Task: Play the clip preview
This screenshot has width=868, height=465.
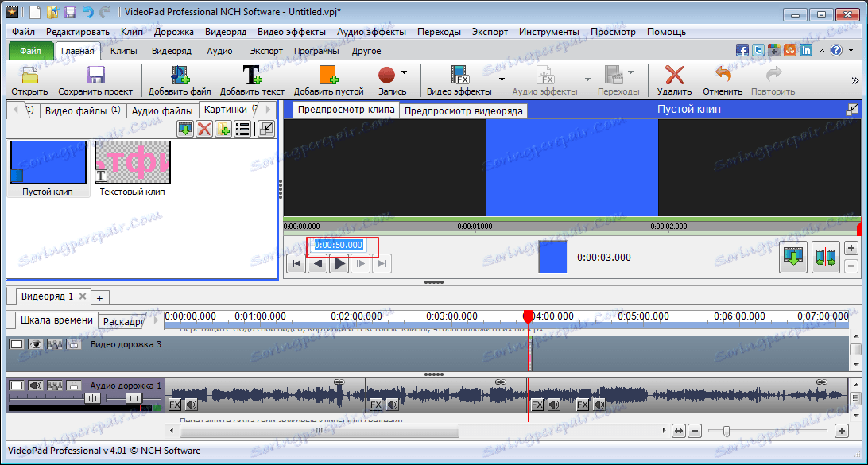Action: 339,264
